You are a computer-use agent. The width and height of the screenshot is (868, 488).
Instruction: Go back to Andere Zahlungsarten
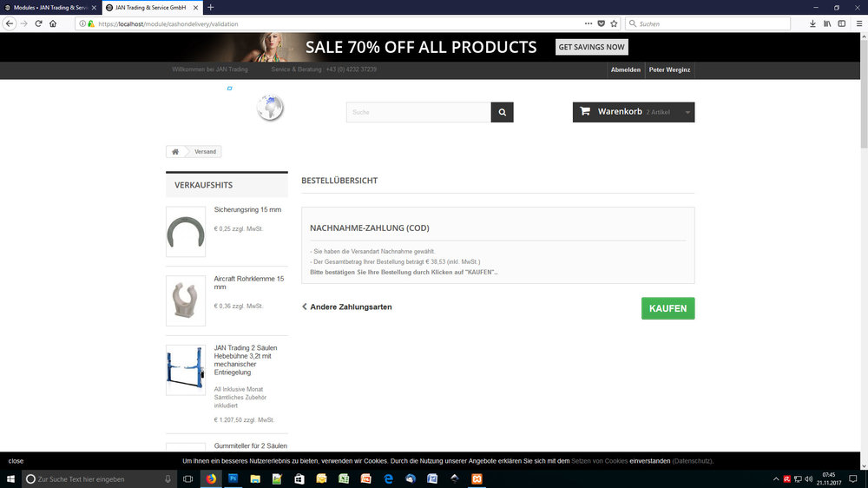347,307
